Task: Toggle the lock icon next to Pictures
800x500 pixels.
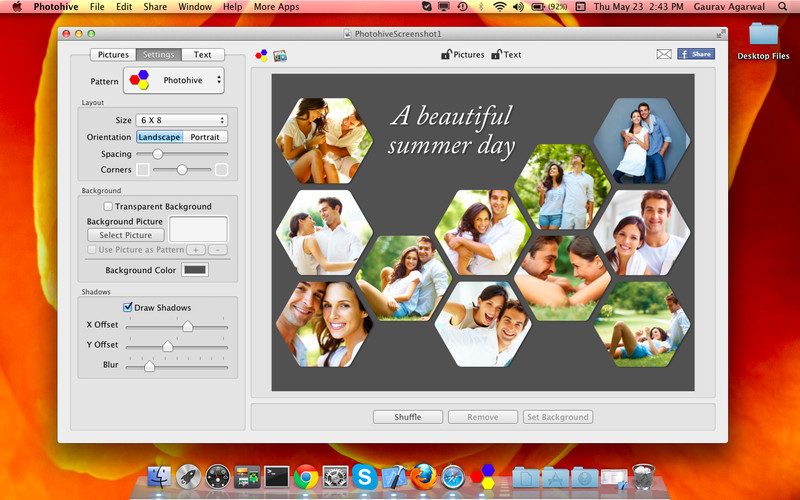Action: 446,54
